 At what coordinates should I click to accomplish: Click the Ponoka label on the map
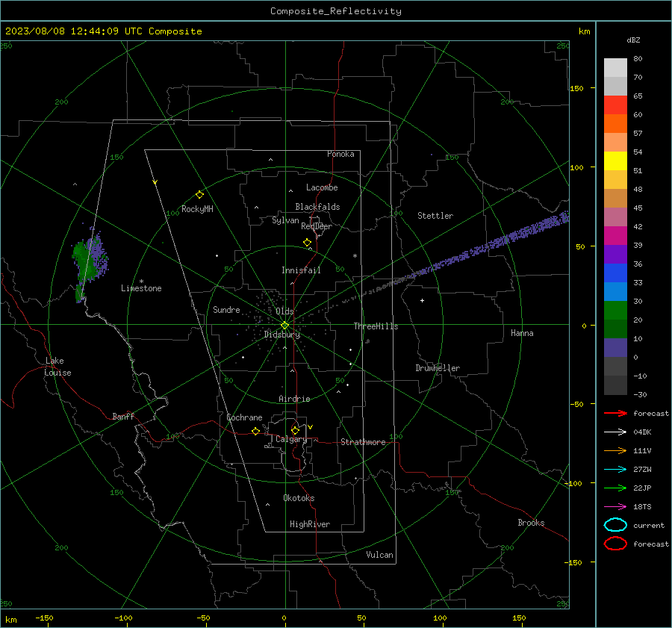(x=340, y=154)
